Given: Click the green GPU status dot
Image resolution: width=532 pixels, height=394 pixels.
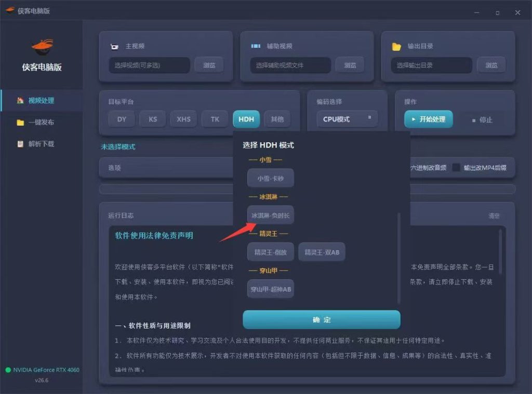Looking at the screenshot, I should pos(8,370).
